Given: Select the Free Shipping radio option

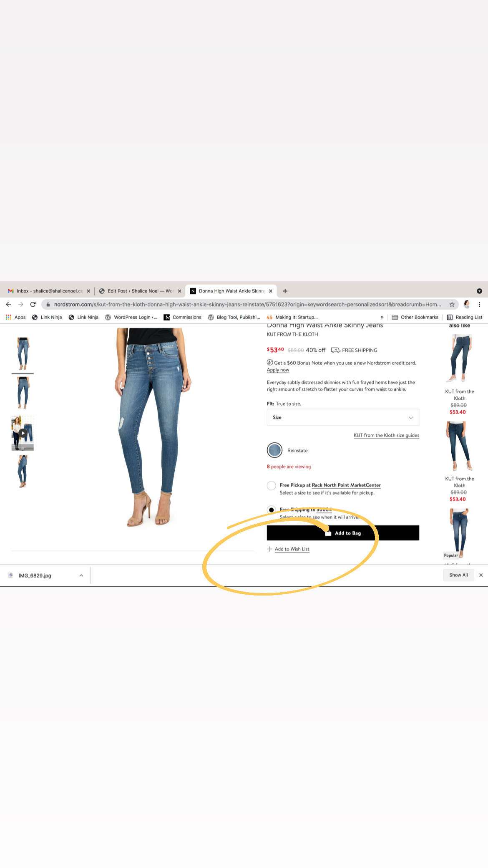Looking at the screenshot, I should (272, 510).
